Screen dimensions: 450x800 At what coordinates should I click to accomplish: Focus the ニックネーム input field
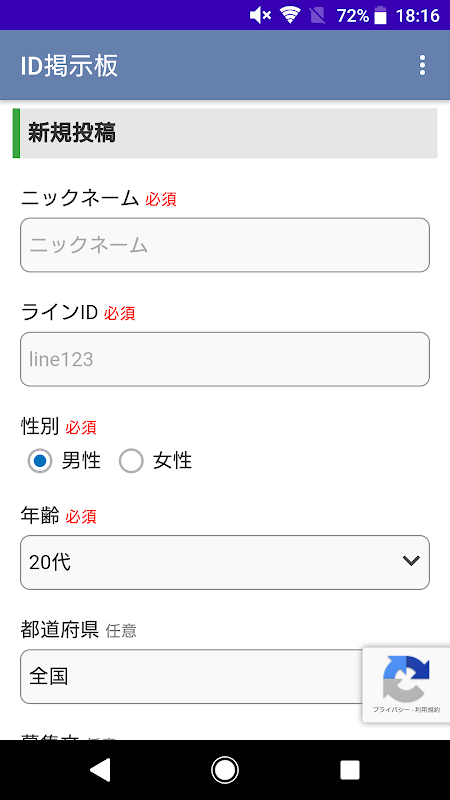(x=225, y=245)
